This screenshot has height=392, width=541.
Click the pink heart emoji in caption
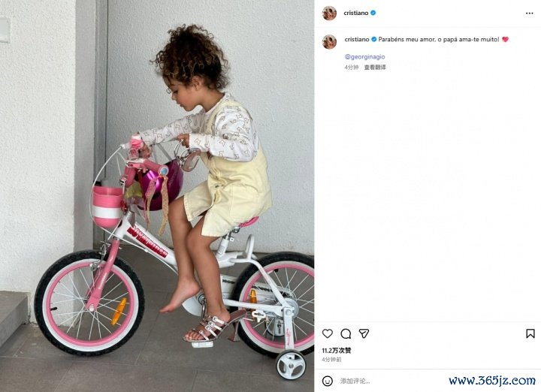click(505, 39)
